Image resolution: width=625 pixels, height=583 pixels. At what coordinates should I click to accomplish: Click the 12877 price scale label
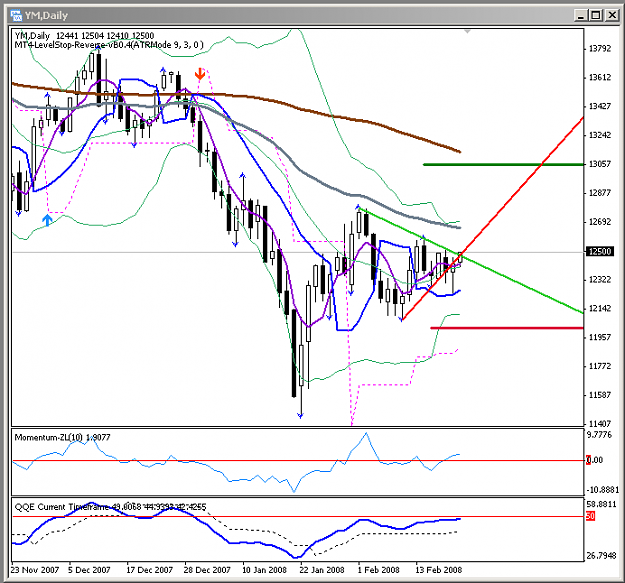599,193
